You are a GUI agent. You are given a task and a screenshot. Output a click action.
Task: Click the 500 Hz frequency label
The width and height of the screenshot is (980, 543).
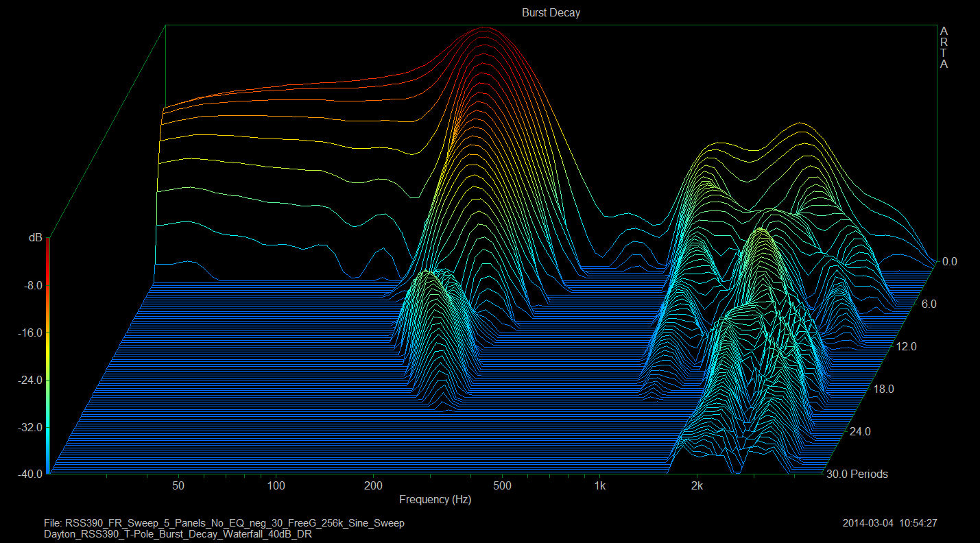point(502,486)
